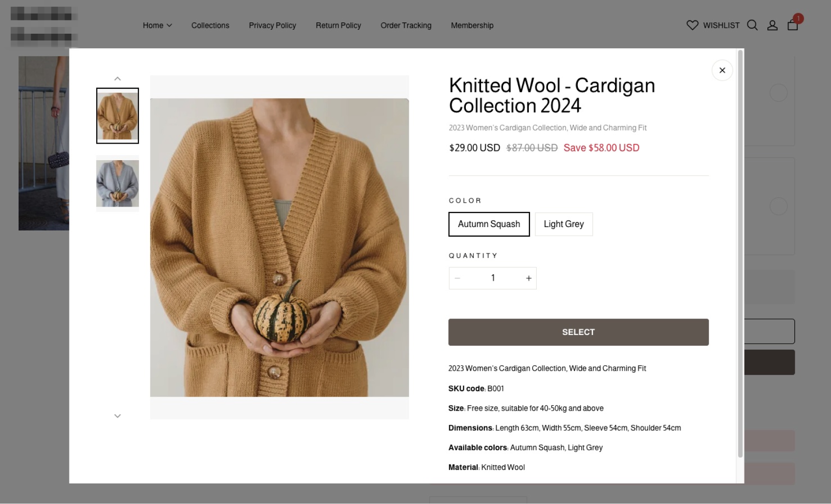Open the Collections menu item
The height and width of the screenshot is (504, 831).
(210, 25)
